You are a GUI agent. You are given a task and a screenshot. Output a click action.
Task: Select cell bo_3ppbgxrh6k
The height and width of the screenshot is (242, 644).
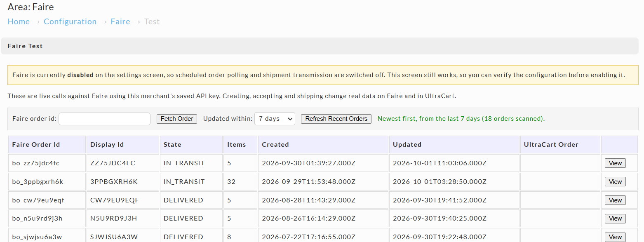coord(47,182)
